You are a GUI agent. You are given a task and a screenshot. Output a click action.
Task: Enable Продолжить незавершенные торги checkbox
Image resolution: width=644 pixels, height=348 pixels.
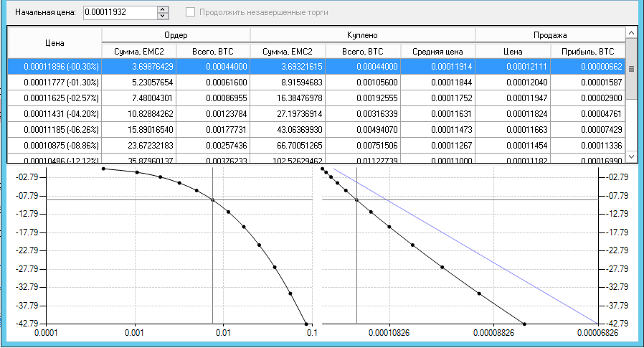click(x=191, y=12)
